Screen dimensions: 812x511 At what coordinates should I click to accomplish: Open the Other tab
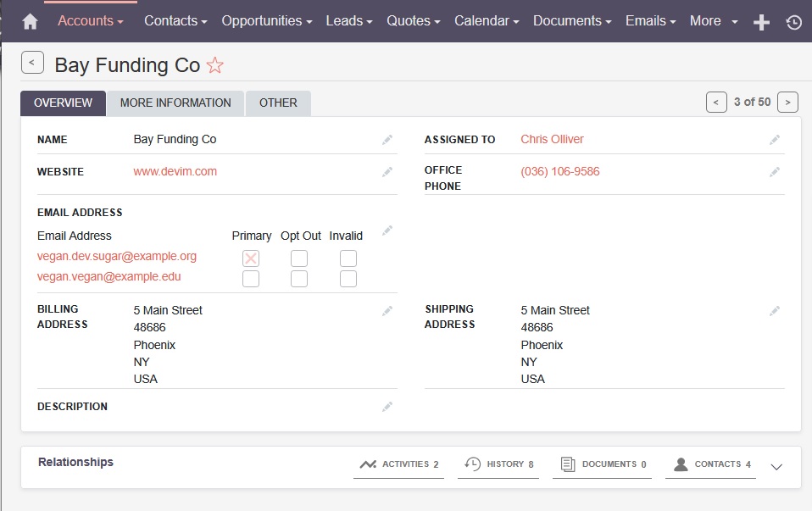click(278, 103)
